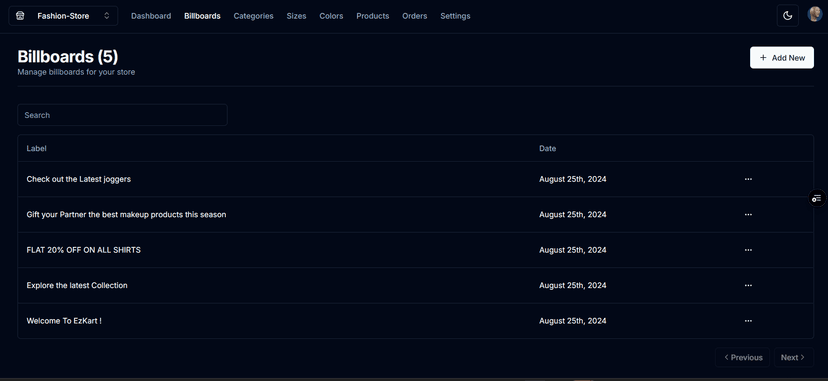Navigate to Colors
Viewport: 828px width, 381px height.
click(x=331, y=16)
